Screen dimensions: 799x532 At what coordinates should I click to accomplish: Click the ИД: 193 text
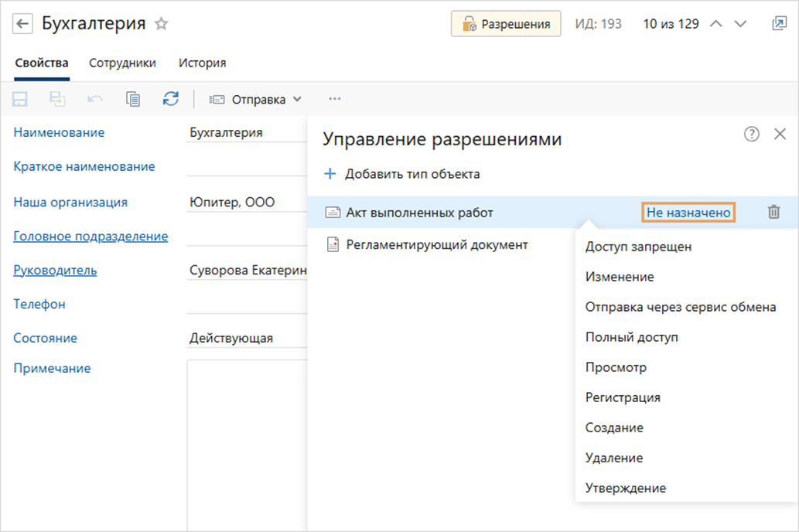click(598, 24)
